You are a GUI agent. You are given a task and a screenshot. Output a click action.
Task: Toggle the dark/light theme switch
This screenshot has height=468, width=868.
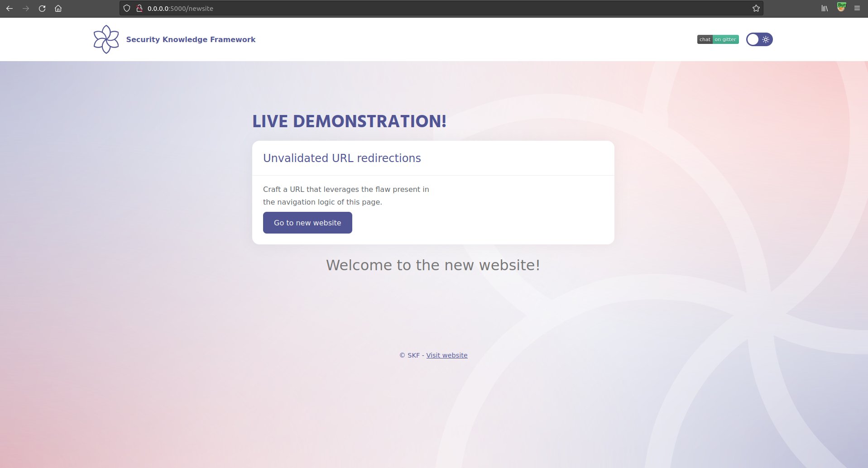(x=759, y=39)
